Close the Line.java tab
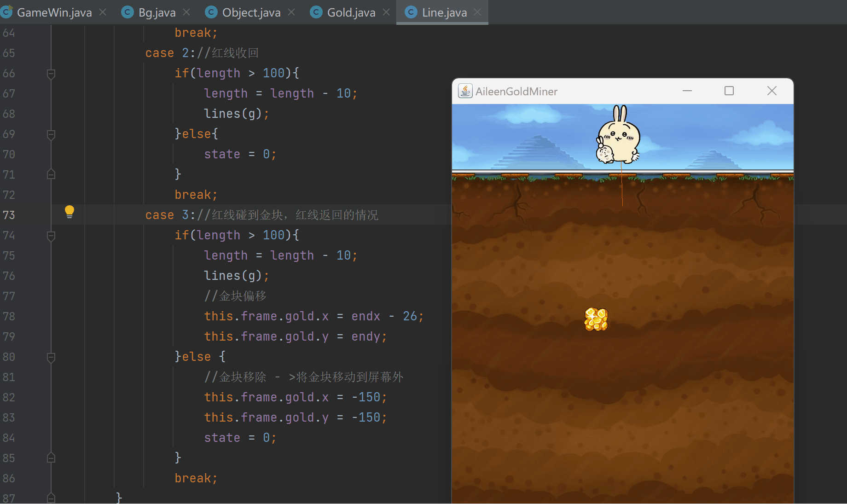The height and width of the screenshot is (504, 847). tap(477, 12)
